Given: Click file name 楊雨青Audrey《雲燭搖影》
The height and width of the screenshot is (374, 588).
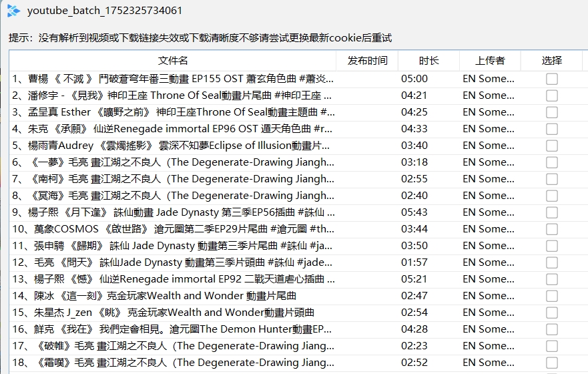Looking at the screenshot, I should tap(171, 146).
